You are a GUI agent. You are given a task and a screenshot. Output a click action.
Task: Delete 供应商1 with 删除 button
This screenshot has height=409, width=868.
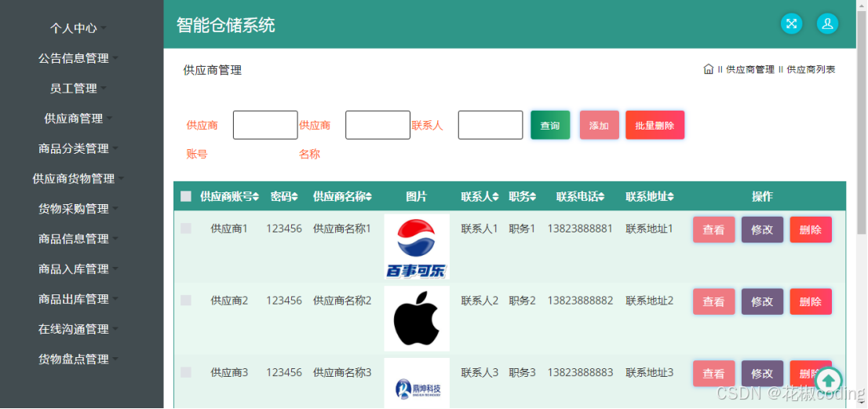pyautogui.click(x=811, y=230)
